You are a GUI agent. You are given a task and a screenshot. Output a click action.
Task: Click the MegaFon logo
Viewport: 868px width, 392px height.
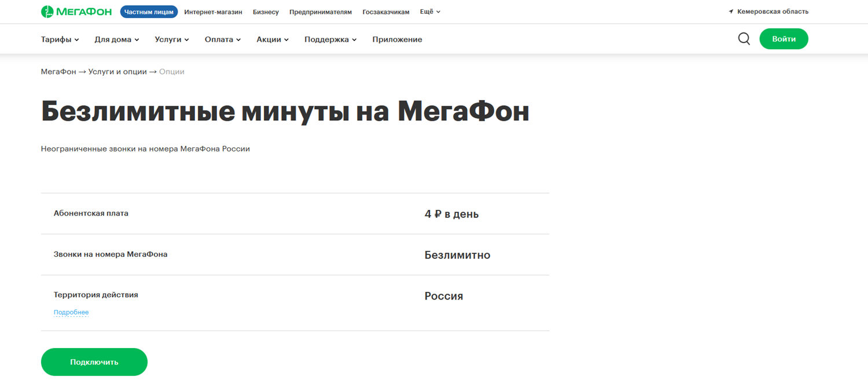point(76,12)
